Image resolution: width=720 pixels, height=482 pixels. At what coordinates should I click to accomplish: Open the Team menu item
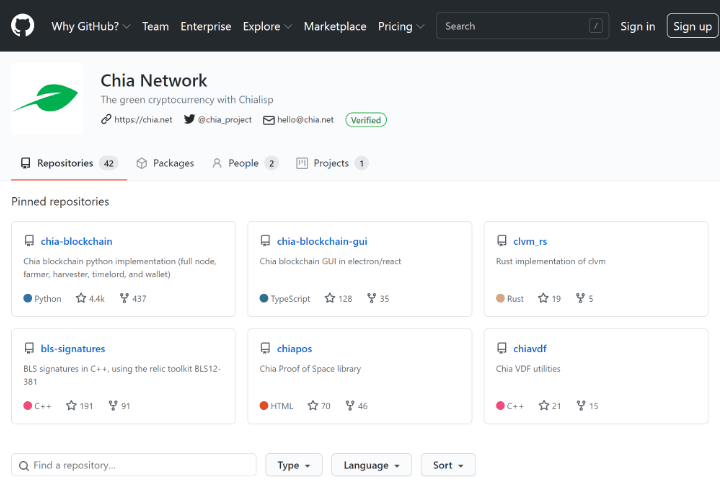[155, 26]
